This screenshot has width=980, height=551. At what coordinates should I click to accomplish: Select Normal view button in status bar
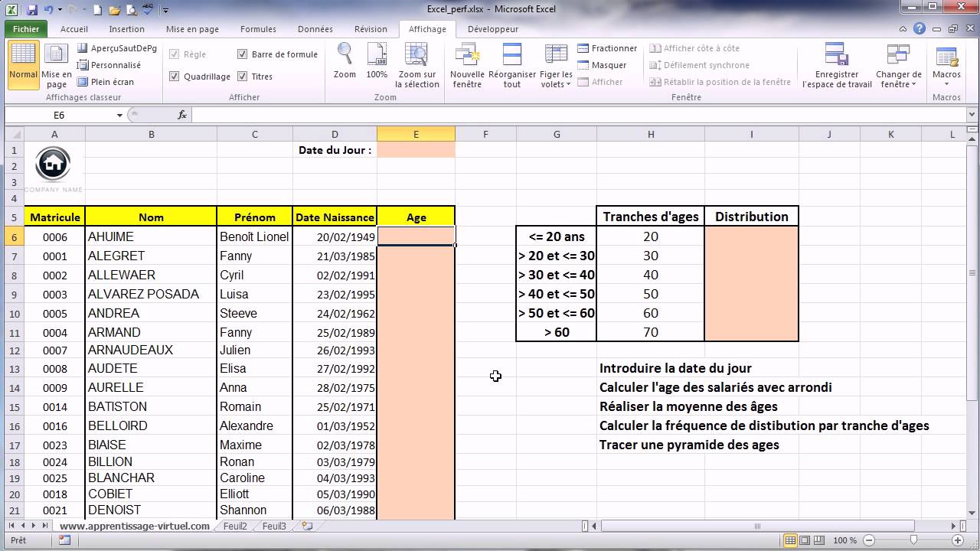pyautogui.click(x=791, y=540)
